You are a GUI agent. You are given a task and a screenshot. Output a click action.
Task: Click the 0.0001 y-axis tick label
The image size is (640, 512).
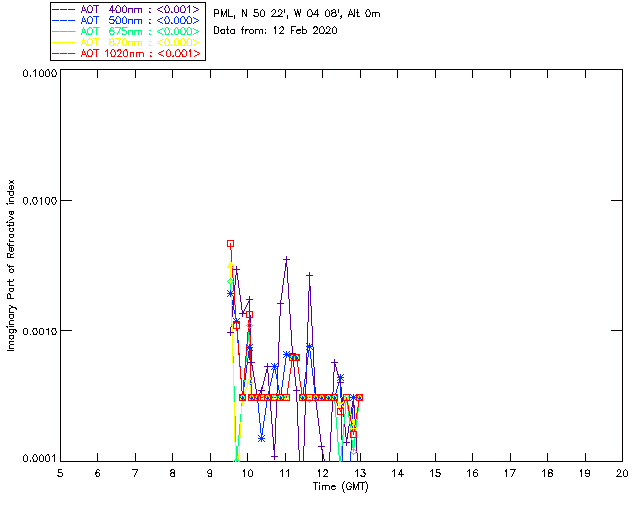click(x=37, y=458)
